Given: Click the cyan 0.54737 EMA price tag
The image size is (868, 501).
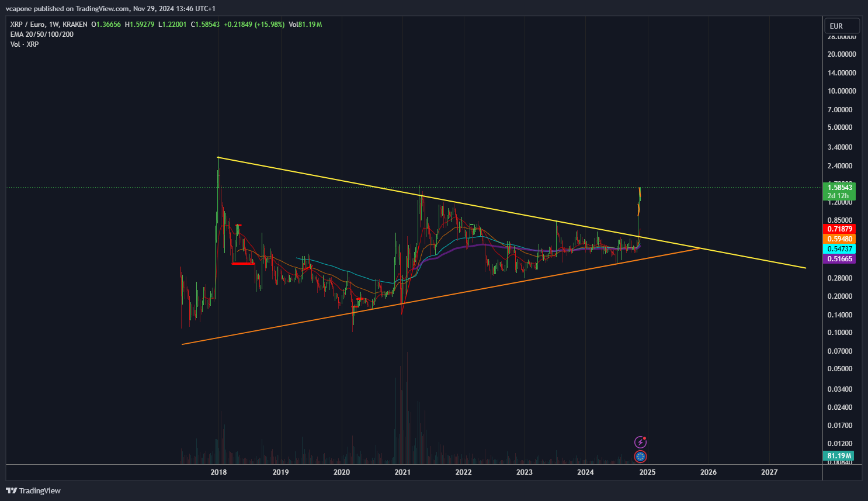Looking at the screenshot, I should [839, 249].
